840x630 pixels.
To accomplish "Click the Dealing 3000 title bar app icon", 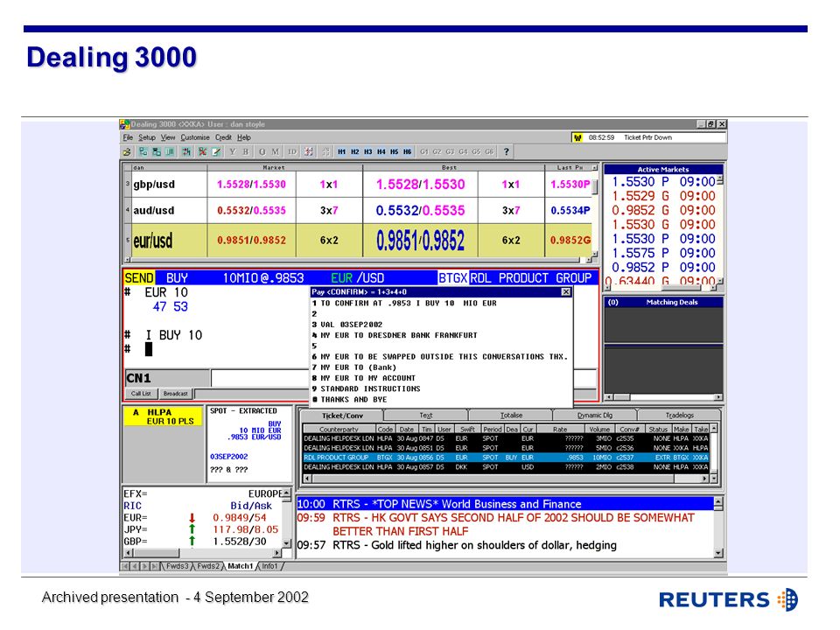I will click(x=125, y=124).
